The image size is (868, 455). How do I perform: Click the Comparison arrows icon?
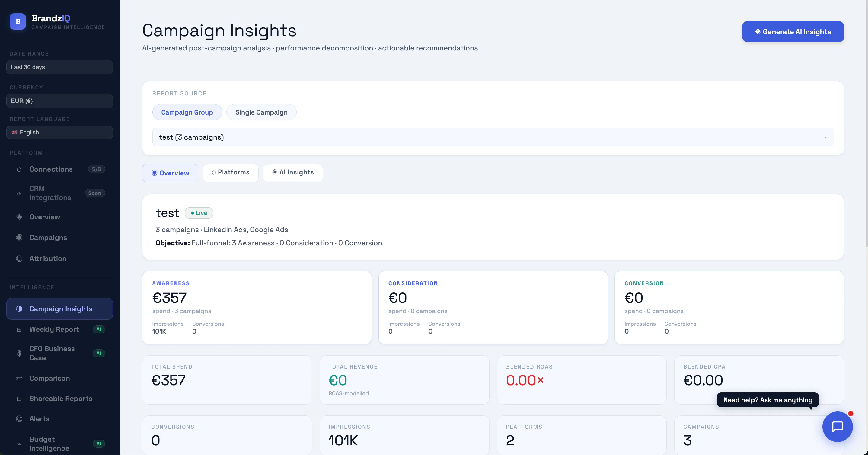[19, 379]
